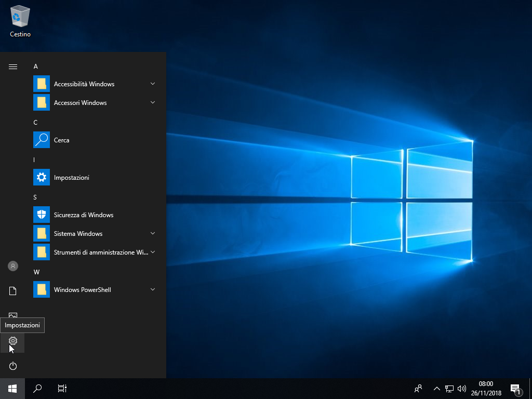The width and height of the screenshot is (532, 399).
Task: Open Pictures icon in Start sidebar
Action: point(13,315)
